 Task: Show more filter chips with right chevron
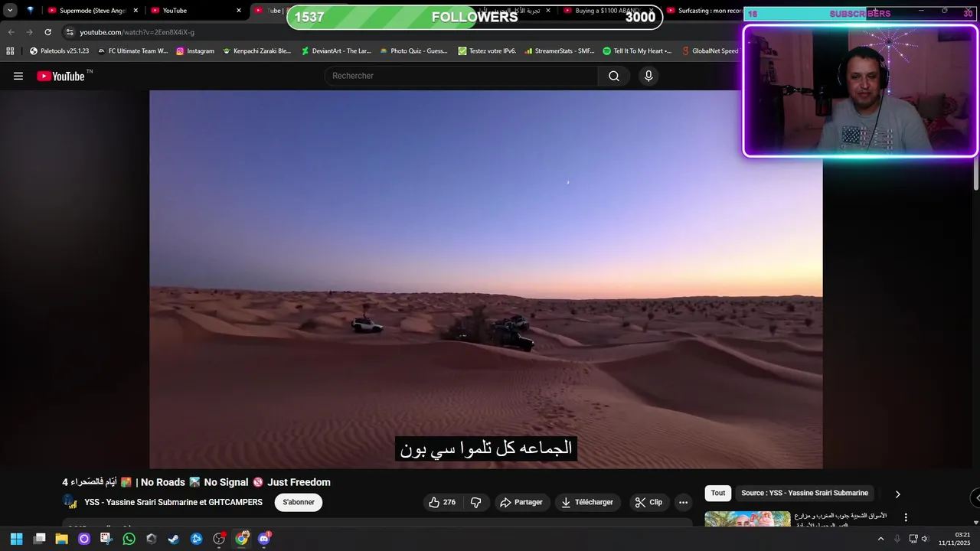click(897, 494)
